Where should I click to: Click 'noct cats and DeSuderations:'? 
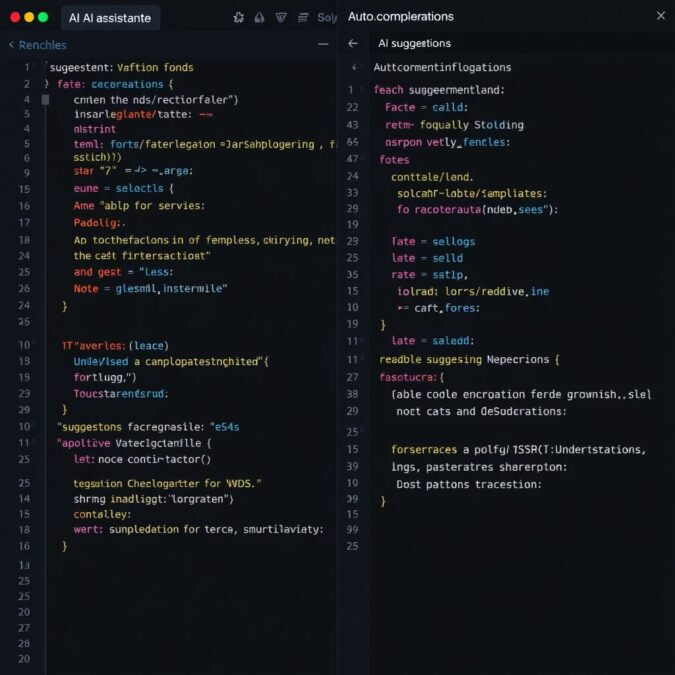coord(481,412)
